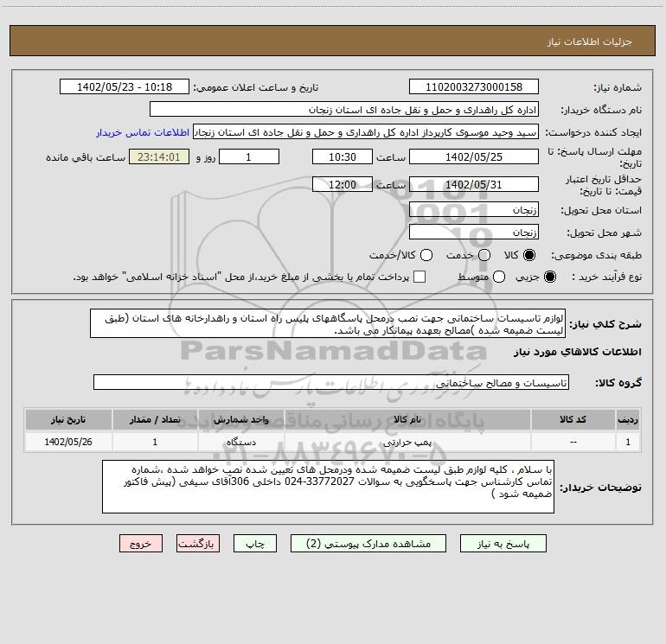Click the ردیف column header
This screenshot has height=644, width=666.
point(628,419)
